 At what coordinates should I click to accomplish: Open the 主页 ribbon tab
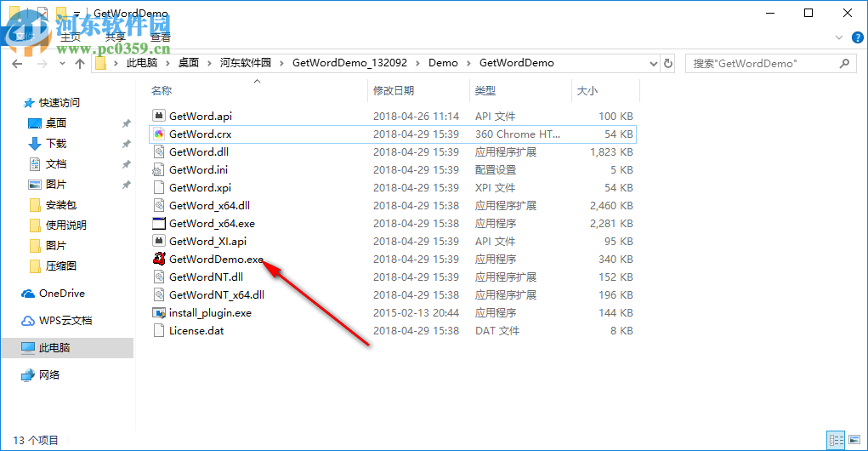[x=71, y=37]
